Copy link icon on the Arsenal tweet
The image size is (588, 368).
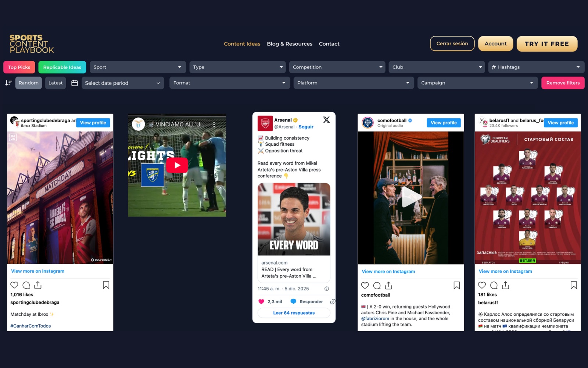point(333,301)
